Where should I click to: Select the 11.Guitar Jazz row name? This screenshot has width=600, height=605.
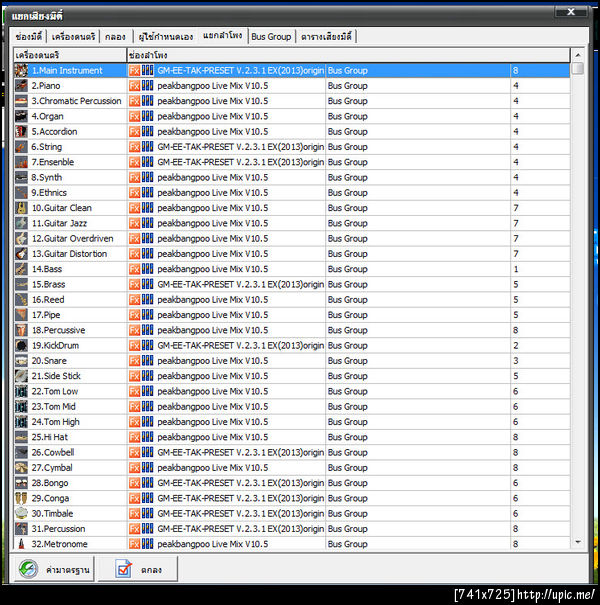coord(59,223)
